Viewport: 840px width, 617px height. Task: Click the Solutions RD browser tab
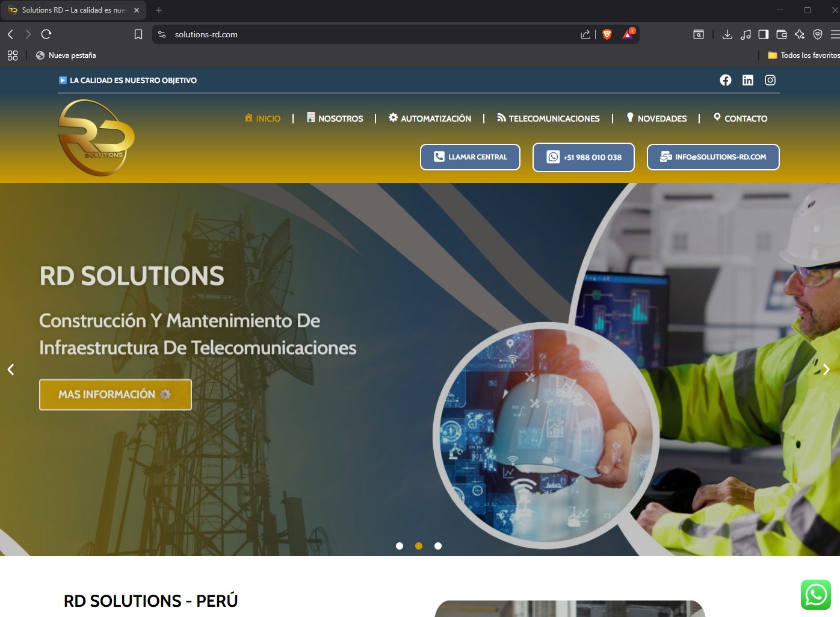(73, 10)
